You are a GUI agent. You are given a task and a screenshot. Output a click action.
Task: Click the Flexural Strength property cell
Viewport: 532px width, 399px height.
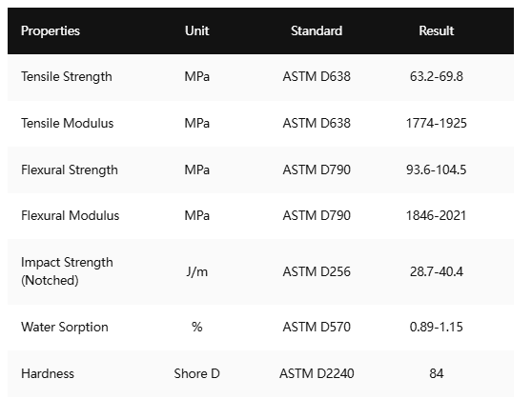tap(70, 170)
